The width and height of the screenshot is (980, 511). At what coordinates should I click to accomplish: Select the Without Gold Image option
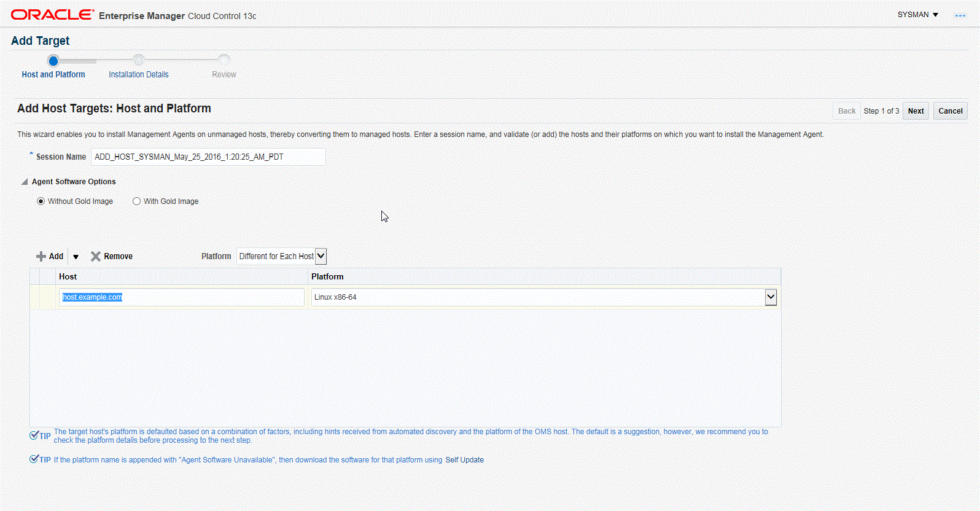click(41, 201)
